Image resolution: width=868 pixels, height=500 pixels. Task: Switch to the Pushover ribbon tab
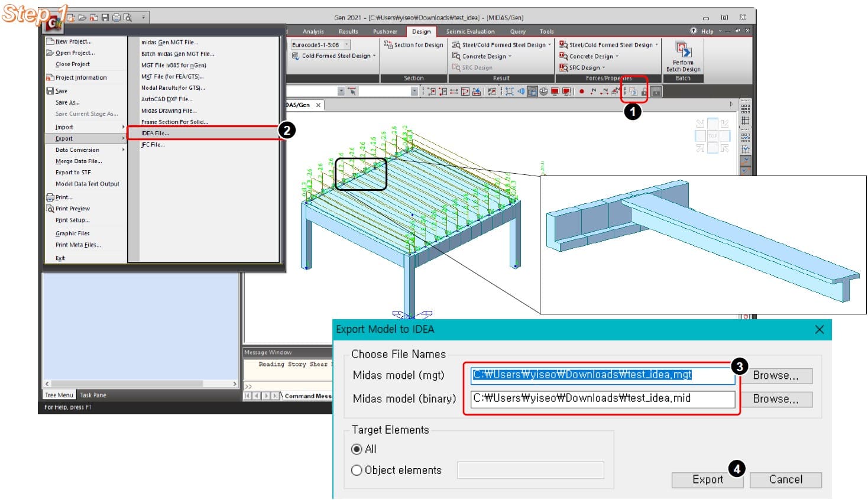[x=385, y=32]
